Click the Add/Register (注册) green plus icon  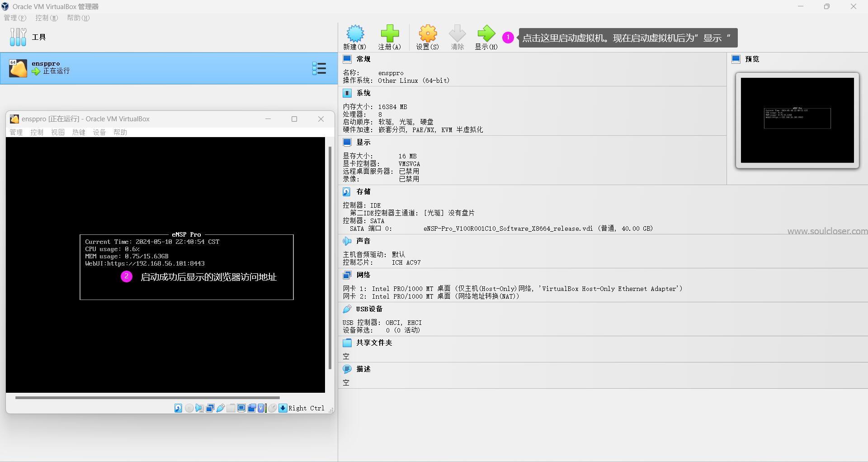390,33
